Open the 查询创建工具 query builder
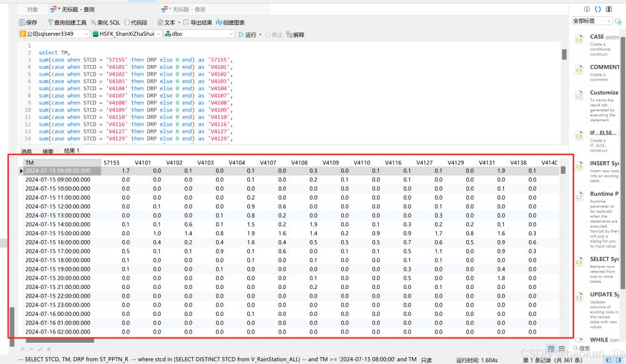The width and height of the screenshot is (626, 364). pyautogui.click(x=67, y=23)
